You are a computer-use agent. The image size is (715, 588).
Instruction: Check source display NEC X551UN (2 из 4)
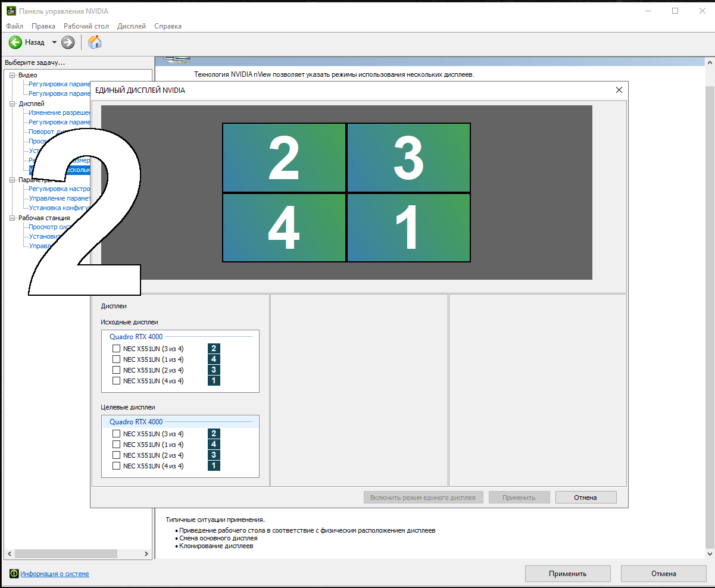117,370
